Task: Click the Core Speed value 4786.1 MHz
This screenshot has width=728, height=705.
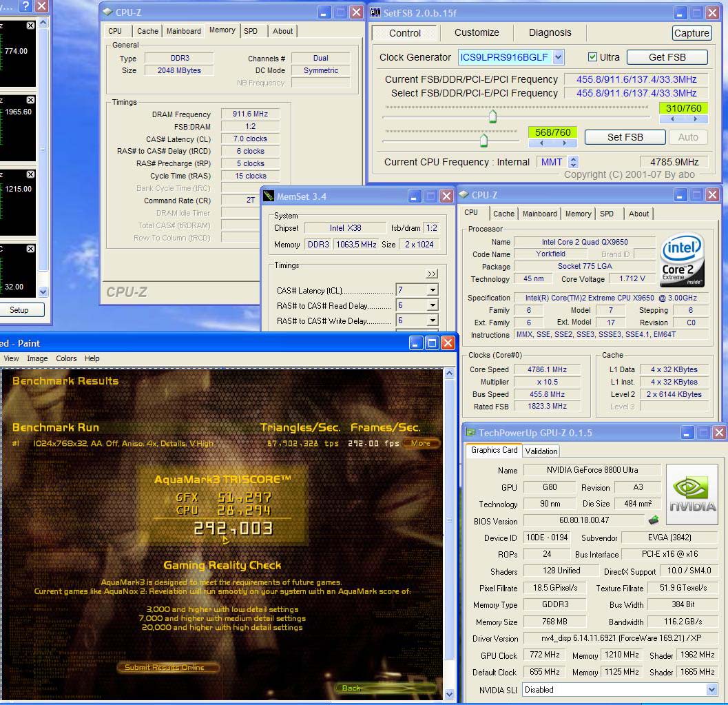Action: [x=547, y=369]
